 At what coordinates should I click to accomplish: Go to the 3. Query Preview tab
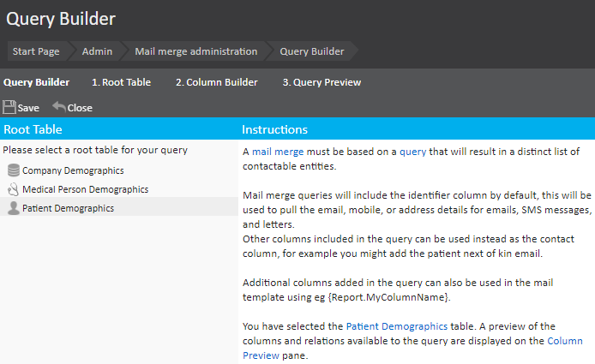point(322,83)
